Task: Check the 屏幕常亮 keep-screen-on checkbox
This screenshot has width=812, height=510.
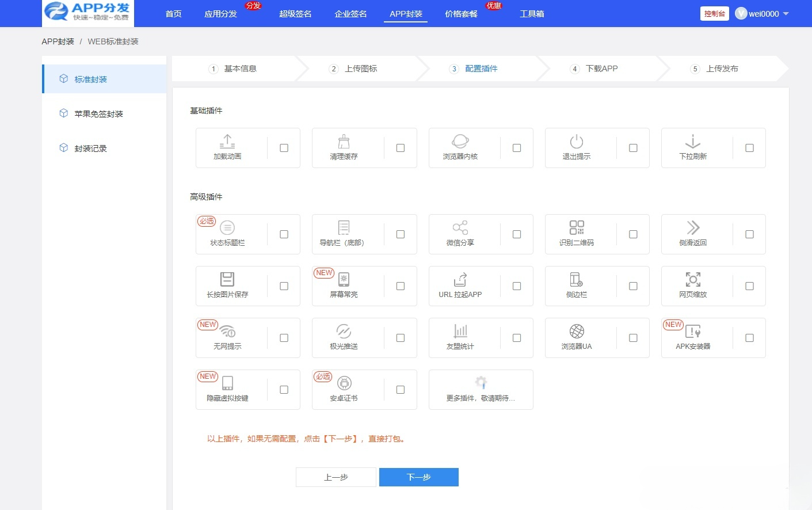Action: [x=400, y=286]
